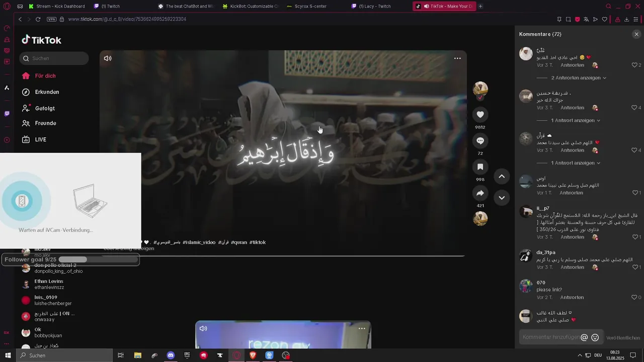Open three-dots menu on main video
Image resolution: width=644 pixels, height=362 pixels.
(457, 58)
